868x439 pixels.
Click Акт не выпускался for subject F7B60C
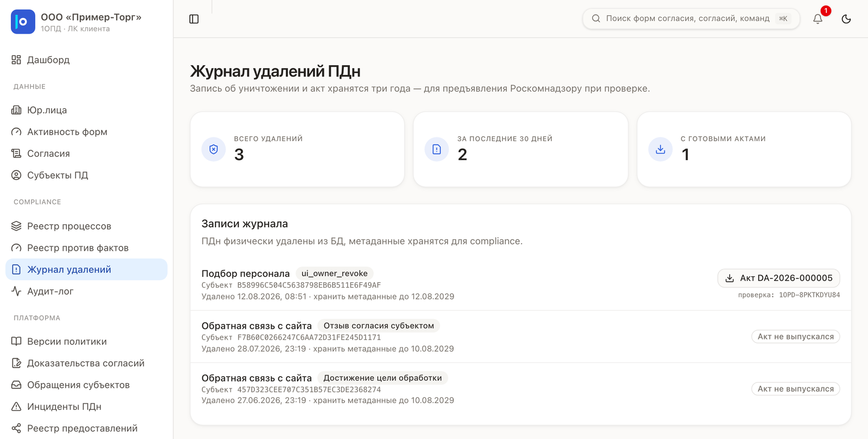796,336
